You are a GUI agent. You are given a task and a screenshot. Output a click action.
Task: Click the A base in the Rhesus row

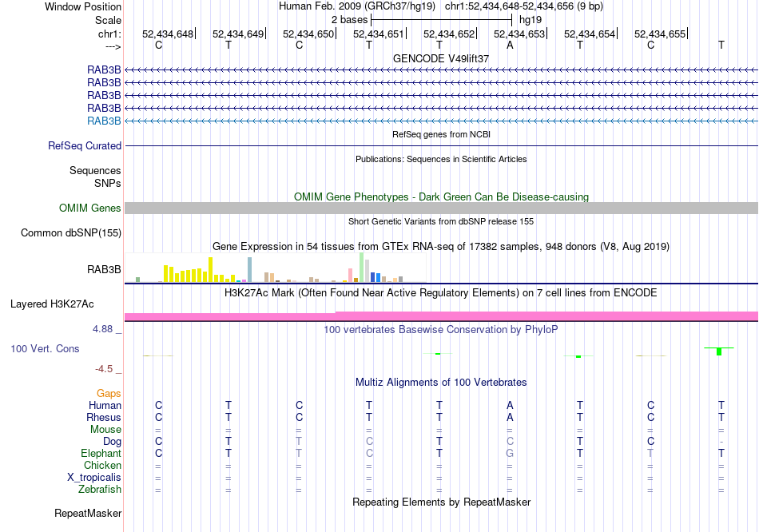(x=510, y=417)
